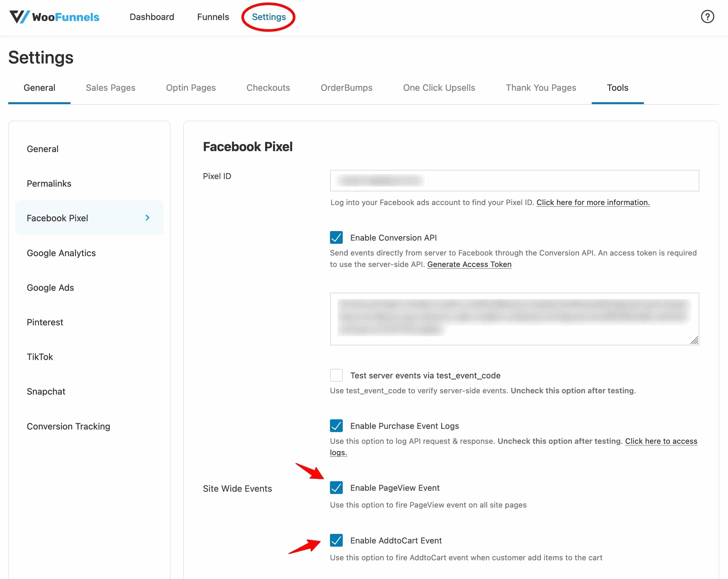This screenshot has height=579, width=728.
Task: Open Conversion Tracking sidebar section
Action: (69, 426)
